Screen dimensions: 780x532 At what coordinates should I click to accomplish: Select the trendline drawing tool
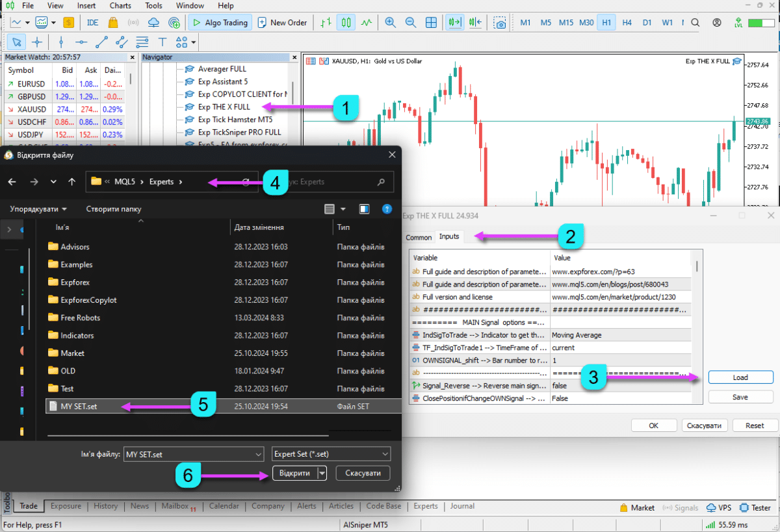[x=101, y=42]
